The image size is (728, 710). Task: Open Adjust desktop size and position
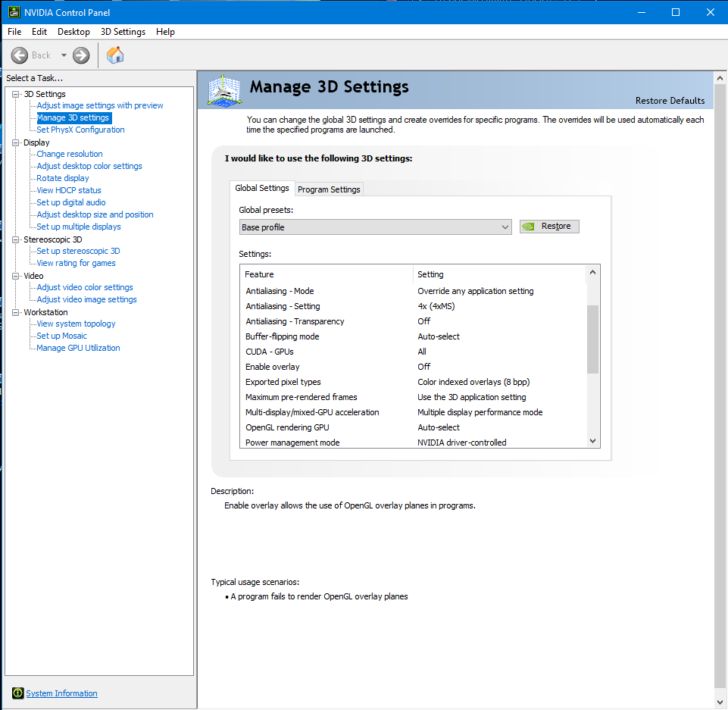click(x=95, y=214)
